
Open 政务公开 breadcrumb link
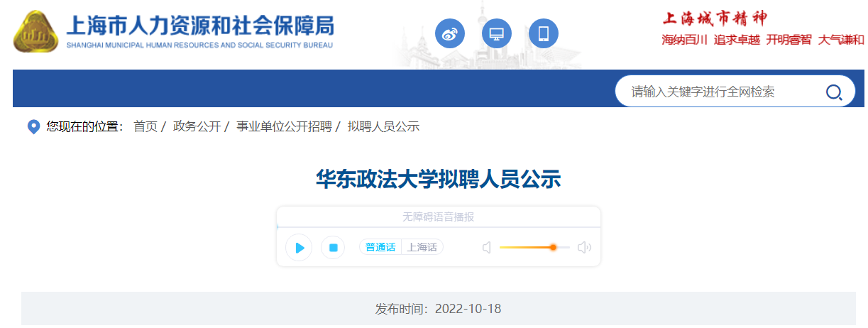click(x=197, y=127)
